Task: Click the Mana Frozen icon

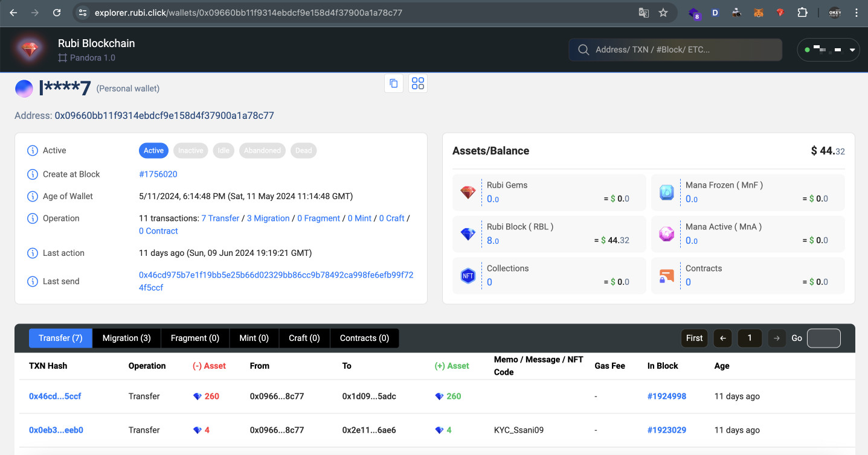Action: pyautogui.click(x=666, y=192)
